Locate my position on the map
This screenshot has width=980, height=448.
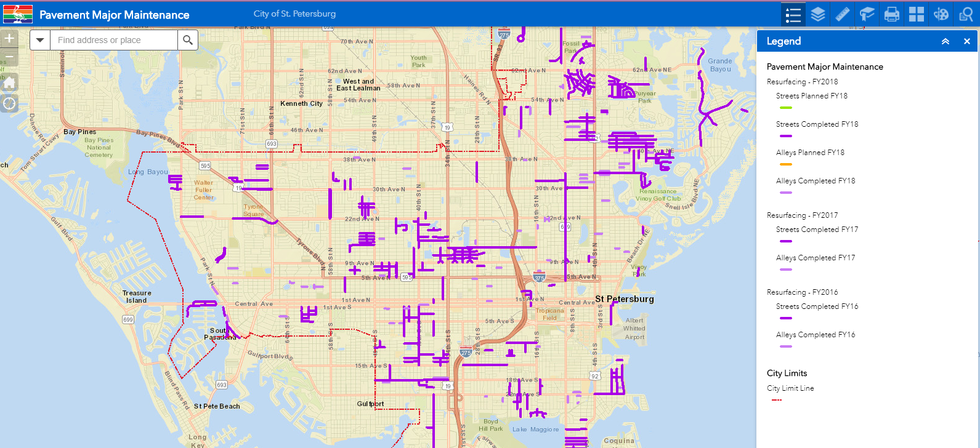pyautogui.click(x=9, y=103)
